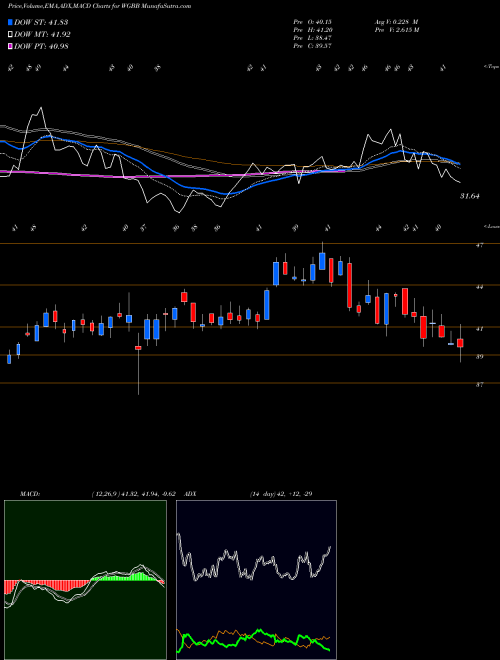
Task: Click the 'Pre O: 40.15' value
Action: coord(312,22)
